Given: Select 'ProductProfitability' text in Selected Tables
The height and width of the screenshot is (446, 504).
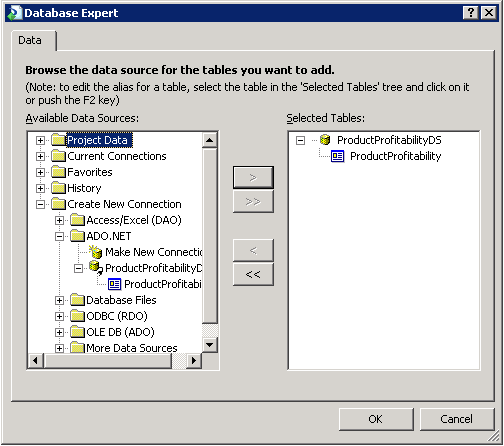Looking at the screenshot, I should [x=396, y=156].
